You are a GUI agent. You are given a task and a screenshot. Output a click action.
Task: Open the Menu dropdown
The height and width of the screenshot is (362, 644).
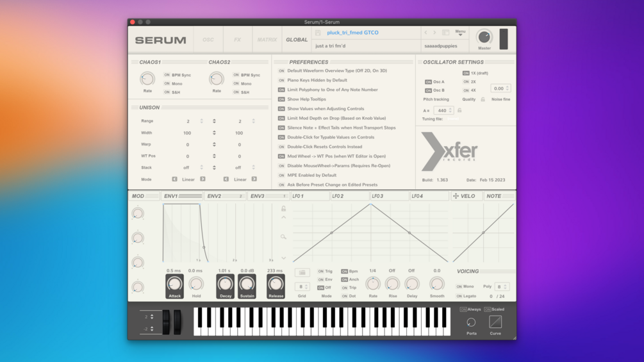460,33
